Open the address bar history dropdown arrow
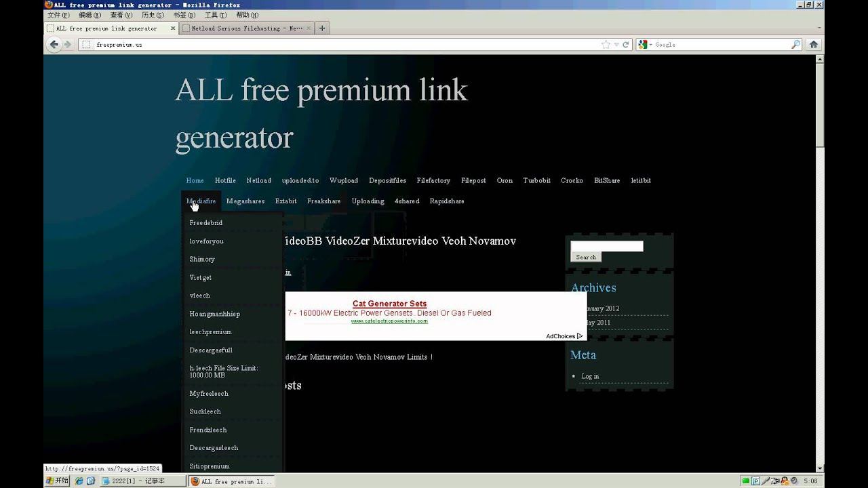 pyautogui.click(x=616, y=45)
